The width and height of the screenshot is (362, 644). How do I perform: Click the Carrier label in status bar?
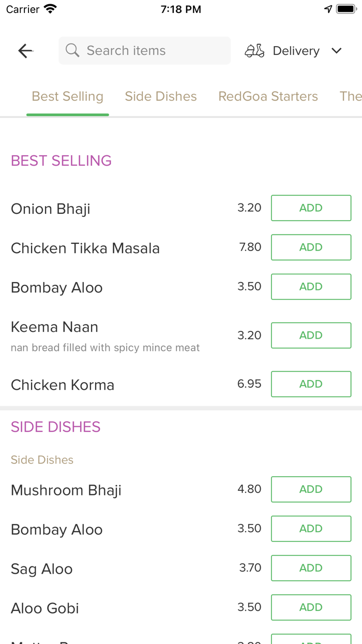coord(19,8)
